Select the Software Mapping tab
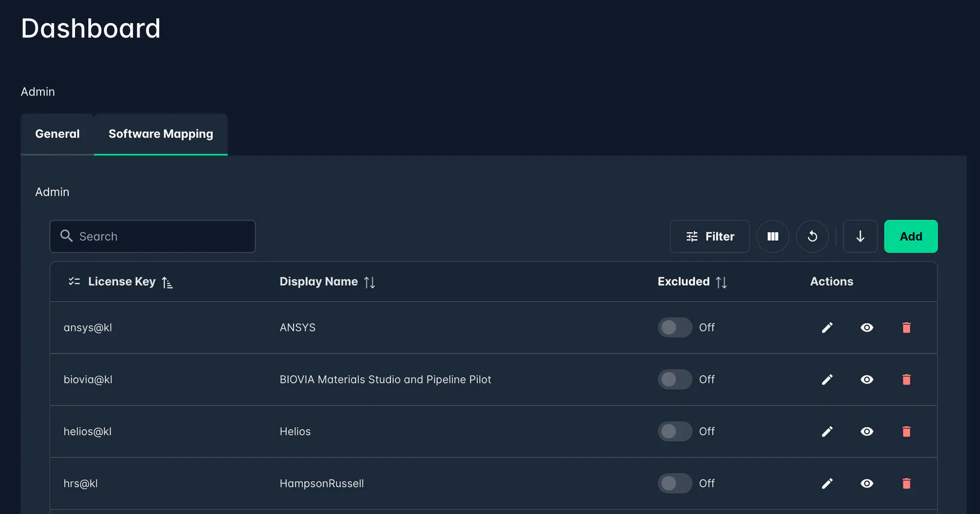Viewport: 980px width, 514px height. click(161, 134)
